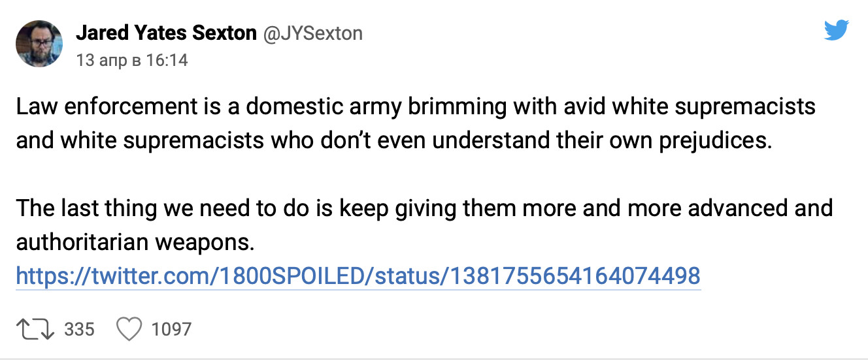
Task: Follow the twitter.com/1800SPOILED status link
Action: point(358,276)
